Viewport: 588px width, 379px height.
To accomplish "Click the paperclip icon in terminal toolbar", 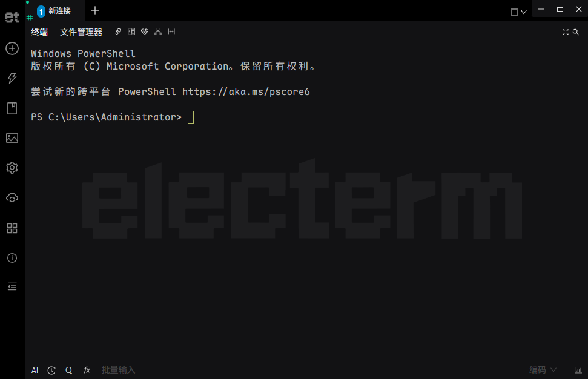I will (117, 32).
